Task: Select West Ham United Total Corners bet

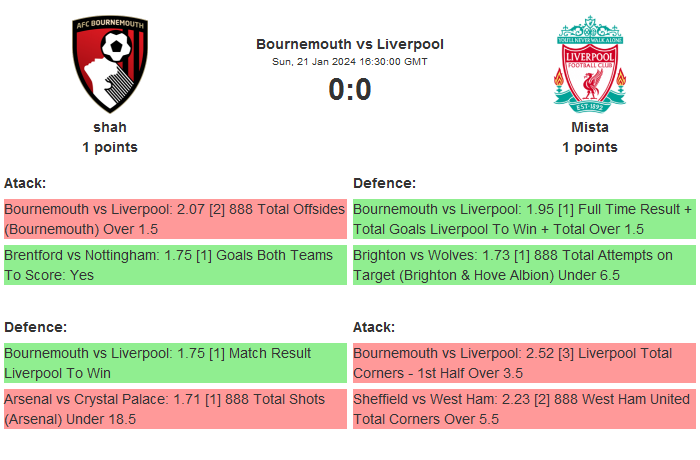Action: click(x=524, y=409)
